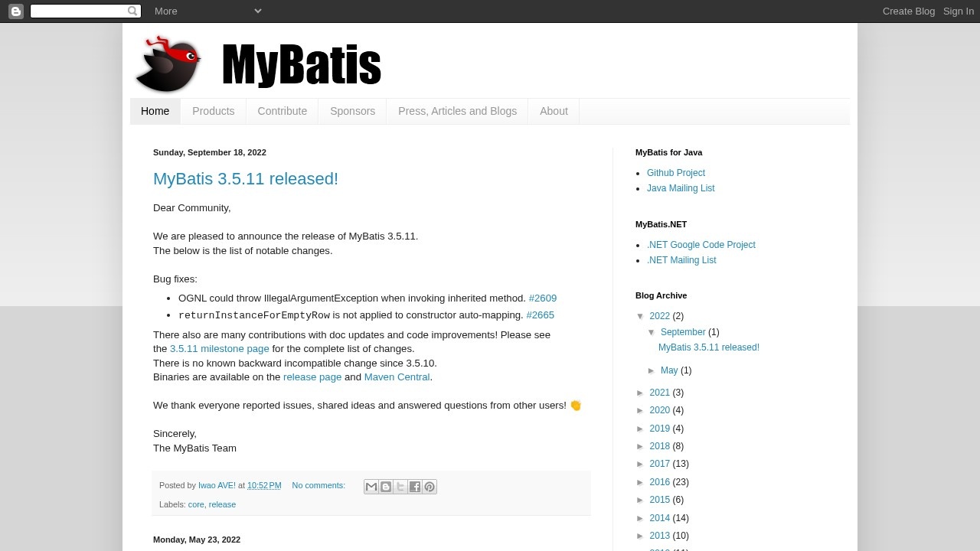Click the Blogger logo in the navbar
Viewport: 980px width, 551px height.
(x=15, y=11)
